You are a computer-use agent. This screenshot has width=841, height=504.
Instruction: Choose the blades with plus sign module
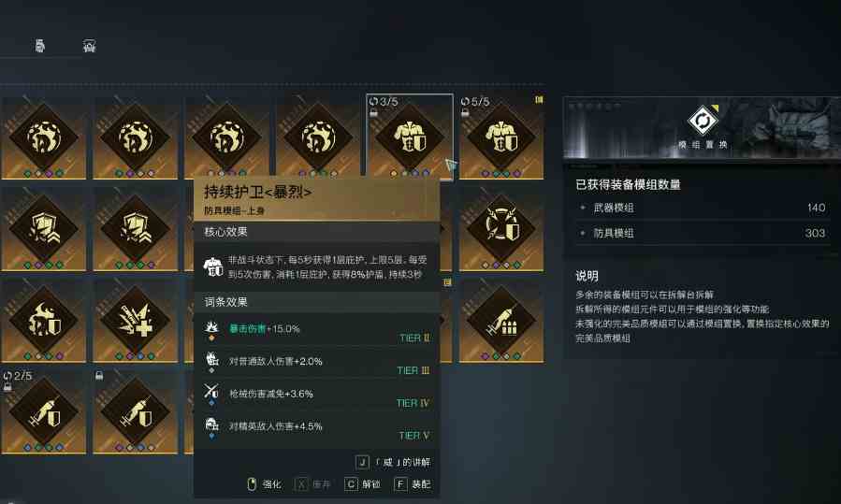(x=135, y=320)
